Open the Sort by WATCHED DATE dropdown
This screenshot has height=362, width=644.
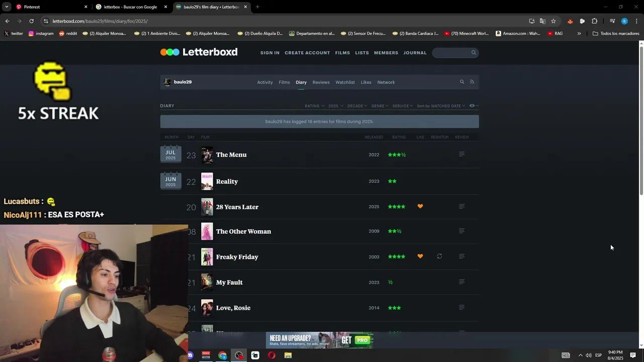[x=441, y=106]
